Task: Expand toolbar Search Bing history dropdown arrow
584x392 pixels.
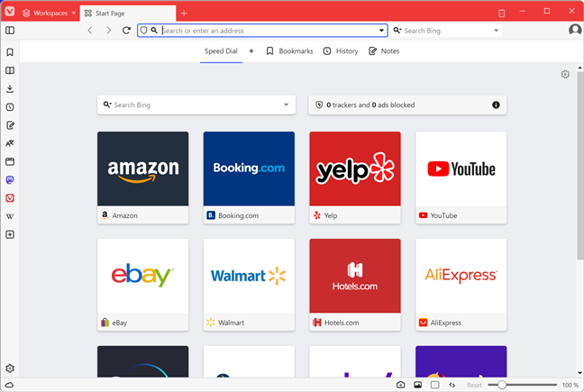Action: [x=496, y=31]
